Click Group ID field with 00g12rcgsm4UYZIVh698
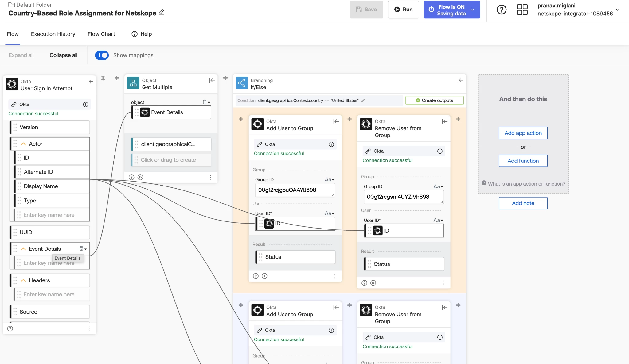The image size is (629, 364). pos(404,197)
